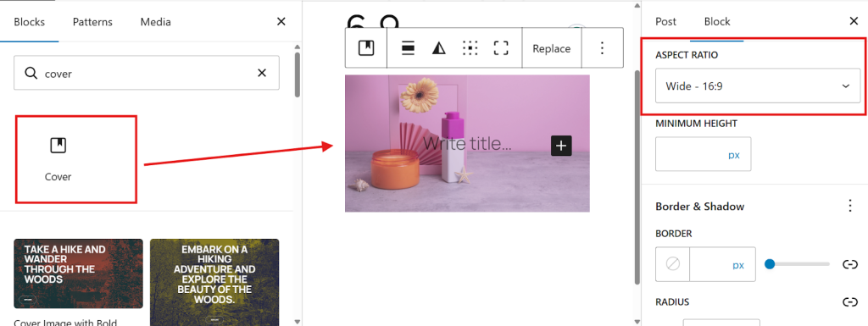Click the search magnifier icon

[32, 73]
